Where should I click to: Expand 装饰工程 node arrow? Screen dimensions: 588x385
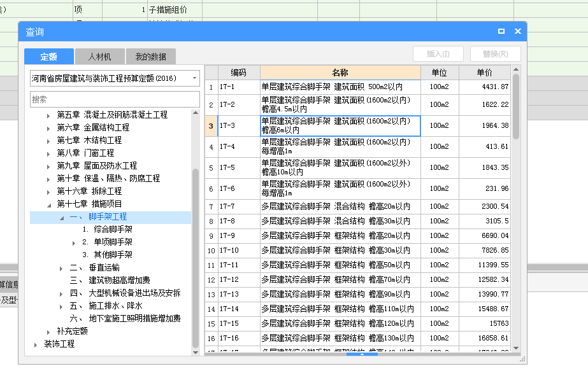pyautogui.click(x=36, y=346)
